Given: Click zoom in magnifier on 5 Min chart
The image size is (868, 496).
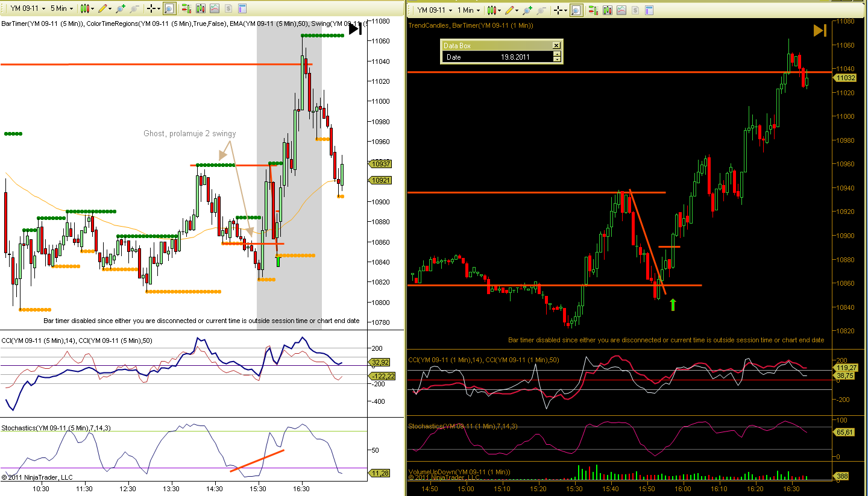Looking at the screenshot, I should (121, 9).
